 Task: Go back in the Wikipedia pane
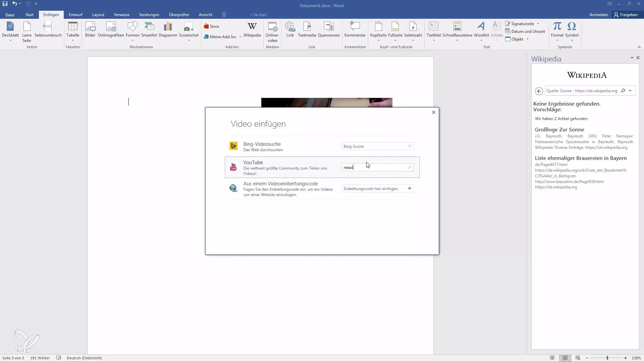pos(539,91)
